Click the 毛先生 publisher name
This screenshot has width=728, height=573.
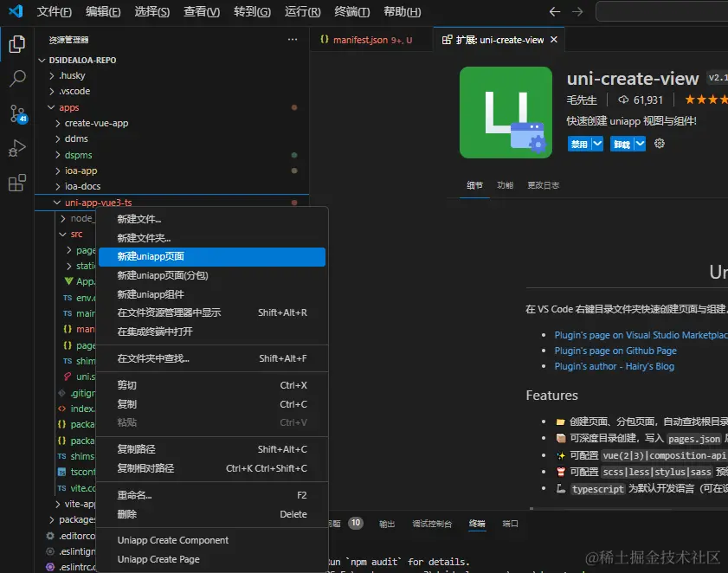click(x=582, y=100)
